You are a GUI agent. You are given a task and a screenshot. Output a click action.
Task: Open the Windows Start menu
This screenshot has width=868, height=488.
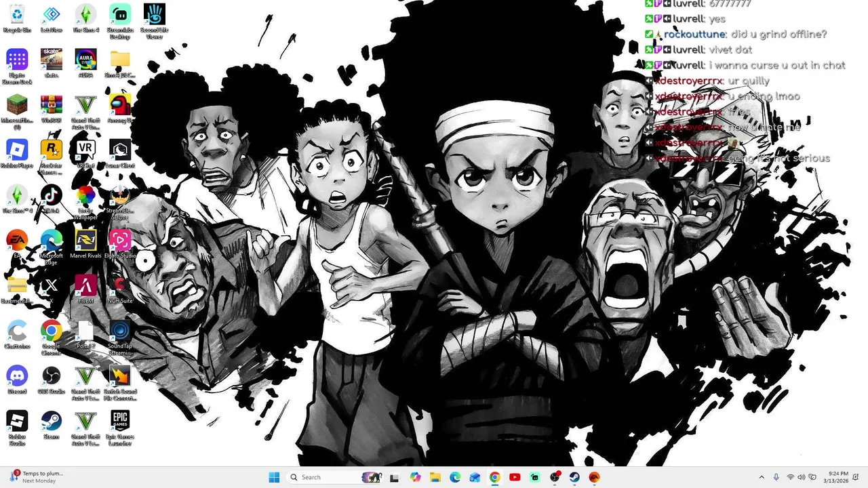click(x=274, y=477)
